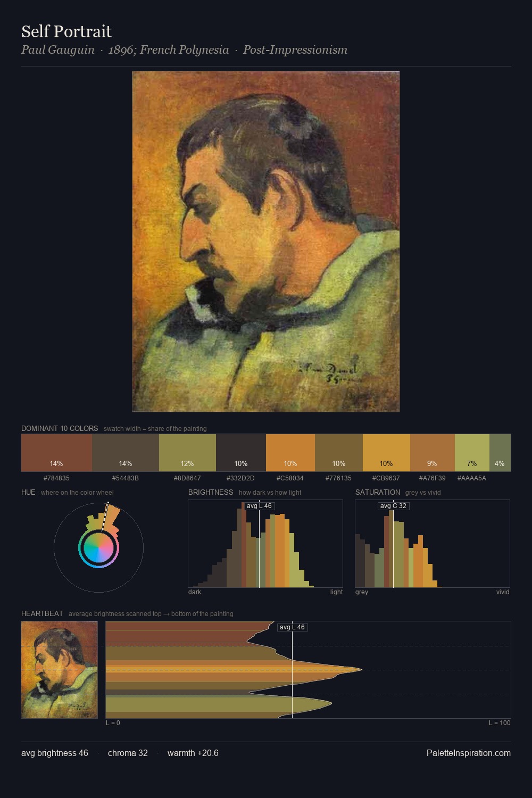Click the avg C 32 label in saturation chart
Screen dimensions: 532x798
click(x=394, y=506)
